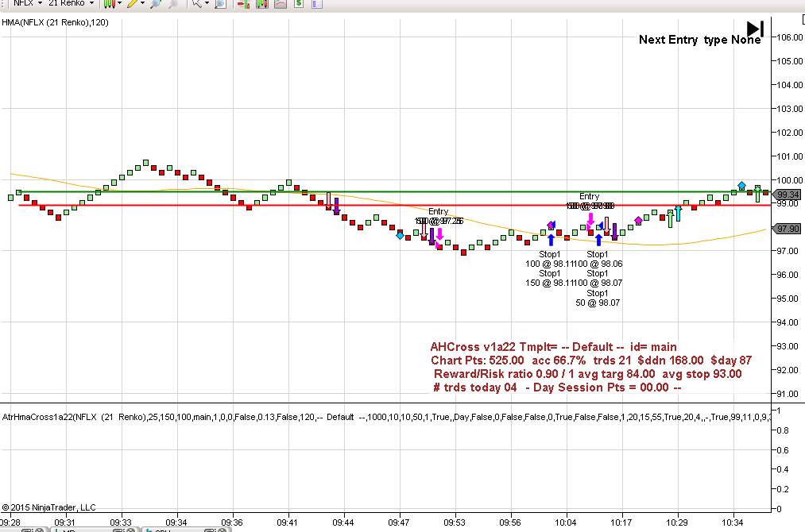This screenshot has width=805, height=532.
Task: Click the 99.34 price marker on the axis
Action: coord(787,195)
